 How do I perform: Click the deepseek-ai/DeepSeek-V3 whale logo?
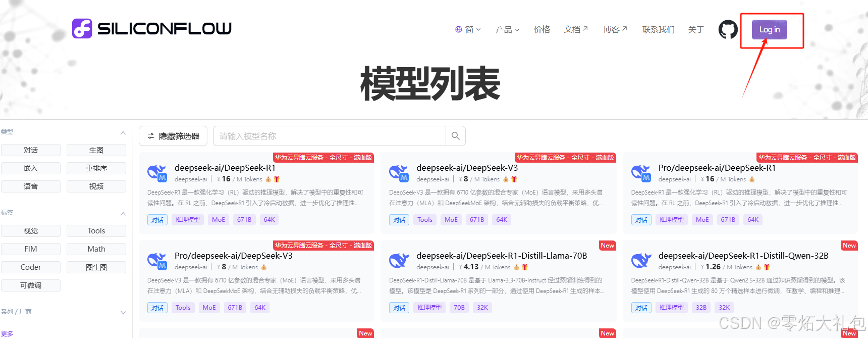(399, 173)
